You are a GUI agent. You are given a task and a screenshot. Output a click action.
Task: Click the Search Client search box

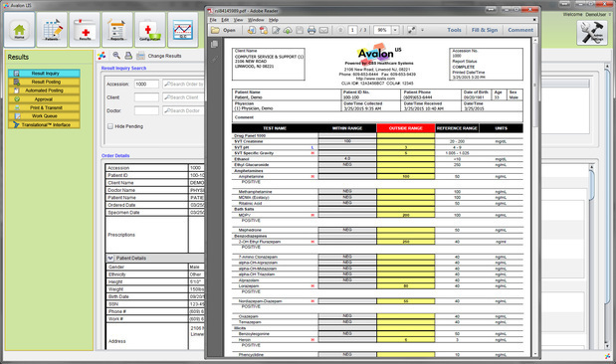183,97
